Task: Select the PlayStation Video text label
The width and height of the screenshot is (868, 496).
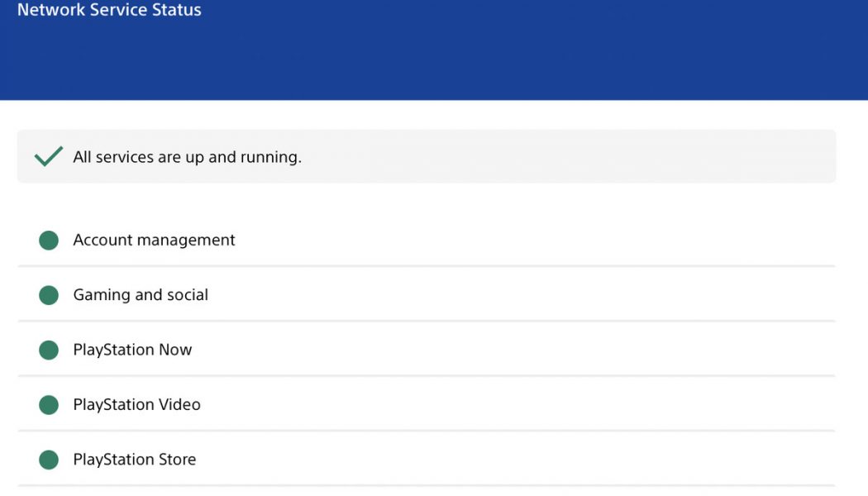Action: click(x=136, y=405)
